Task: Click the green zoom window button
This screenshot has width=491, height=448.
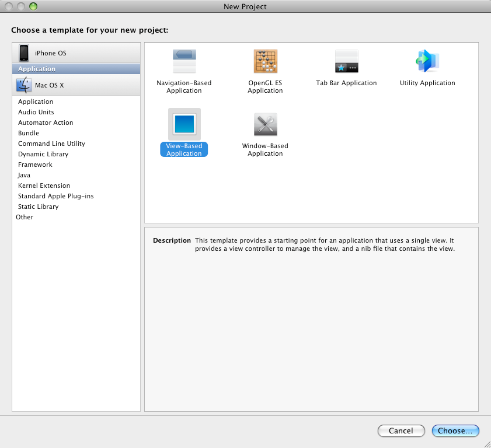Action: (33, 6)
